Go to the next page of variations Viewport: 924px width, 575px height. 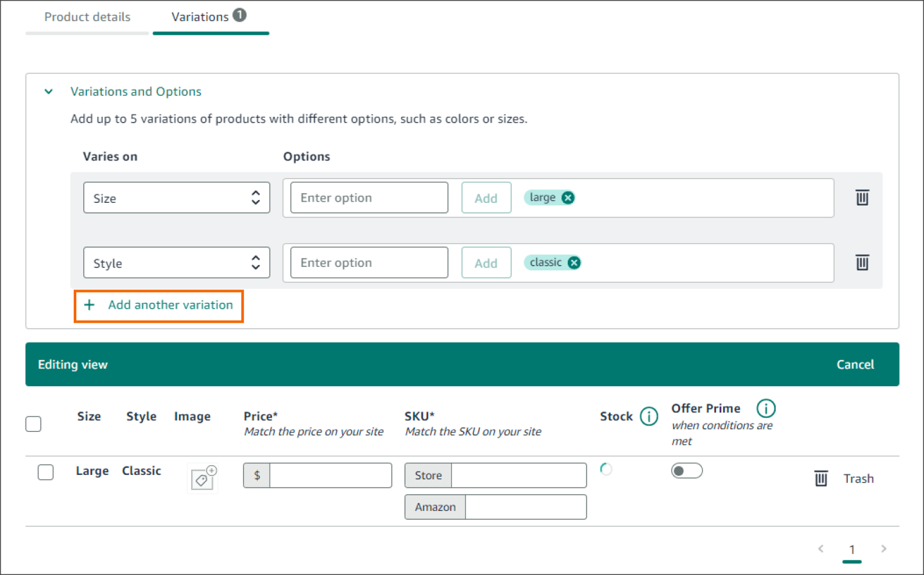[x=884, y=549]
